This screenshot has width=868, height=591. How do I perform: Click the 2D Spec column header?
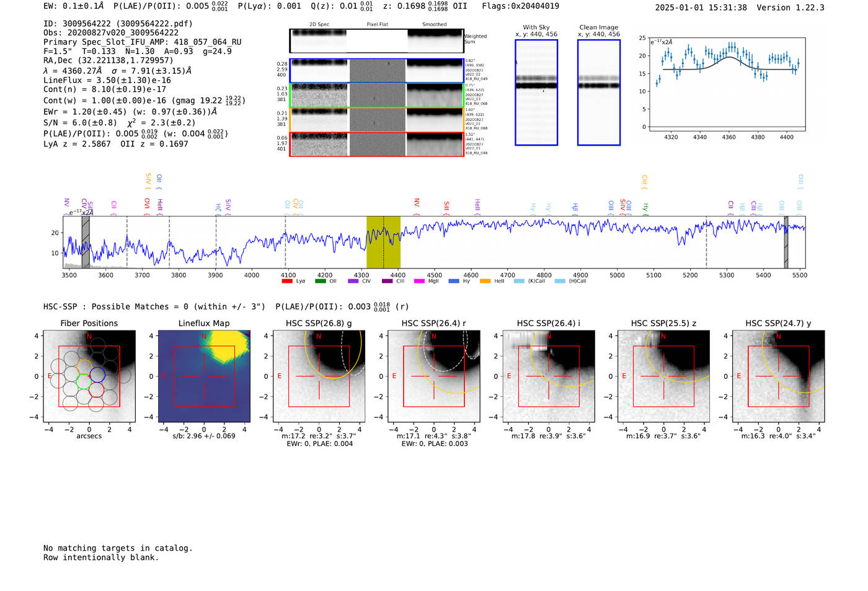pyautogui.click(x=319, y=25)
